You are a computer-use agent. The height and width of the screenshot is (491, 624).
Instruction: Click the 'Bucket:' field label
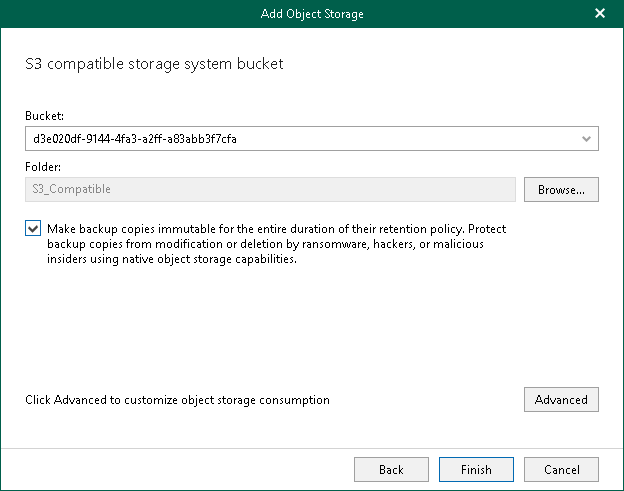click(x=42, y=117)
